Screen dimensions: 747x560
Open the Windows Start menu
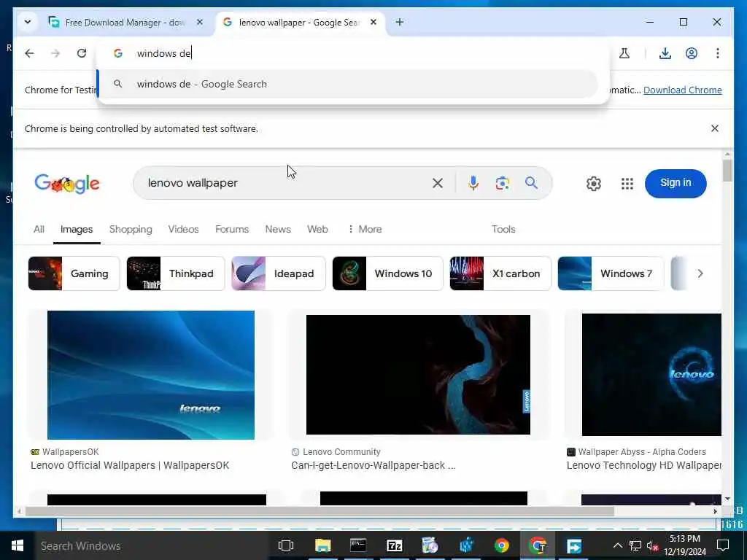[18, 545]
